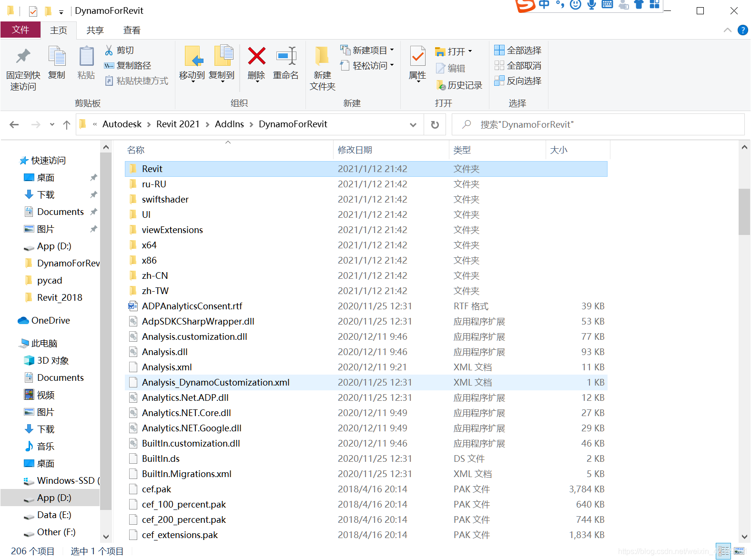Image resolution: width=751 pixels, height=560 pixels.
Task: Click the Copy icon in clipboard group
Action: click(x=57, y=56)
